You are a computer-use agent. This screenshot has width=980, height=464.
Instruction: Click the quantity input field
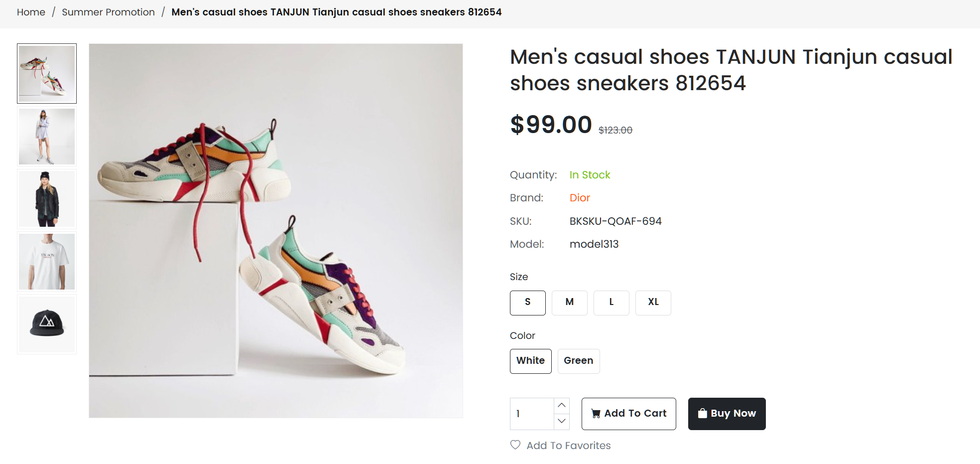click(x=532, y=414)
